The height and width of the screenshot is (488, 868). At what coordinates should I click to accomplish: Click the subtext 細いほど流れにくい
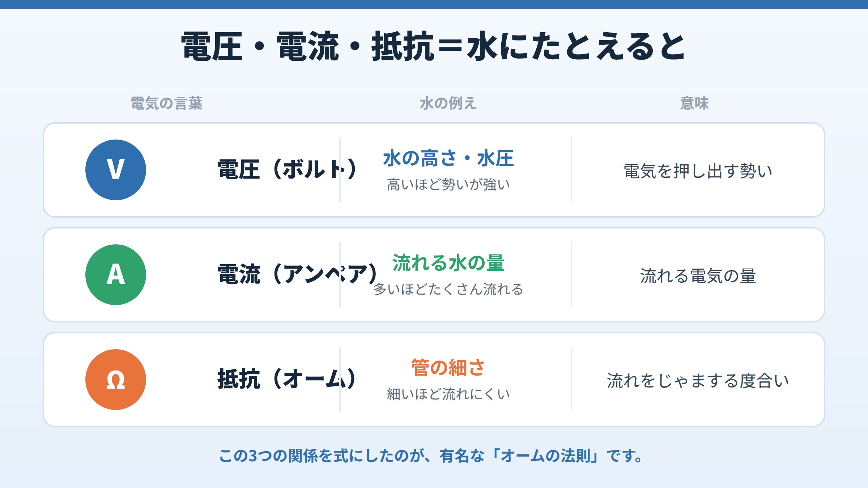pos(448,394)
